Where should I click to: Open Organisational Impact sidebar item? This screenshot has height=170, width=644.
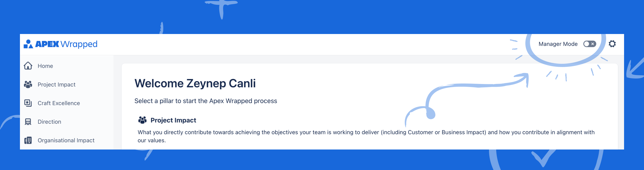pos(66,140)
